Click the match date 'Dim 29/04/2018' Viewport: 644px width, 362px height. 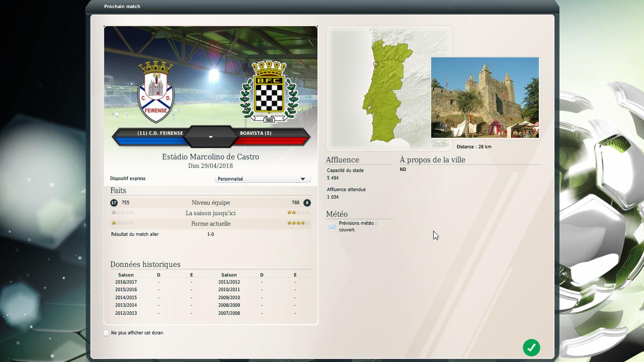(x=210, y=166)
